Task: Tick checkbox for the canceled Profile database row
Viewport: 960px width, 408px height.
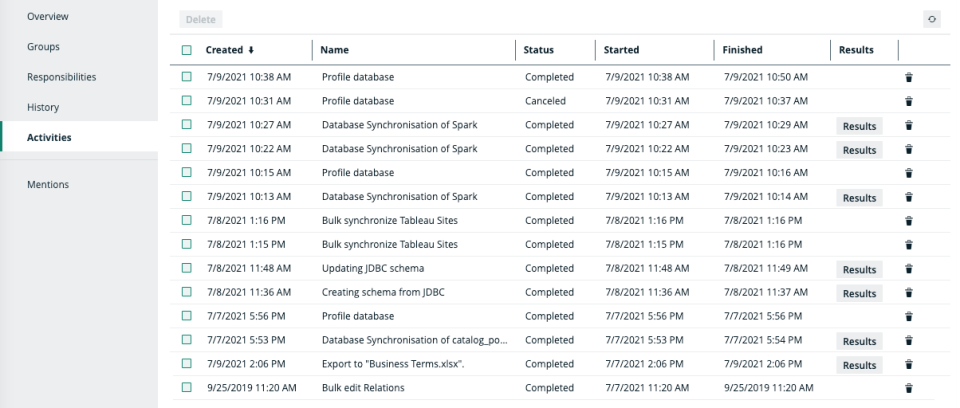Action: click(187, 101)
